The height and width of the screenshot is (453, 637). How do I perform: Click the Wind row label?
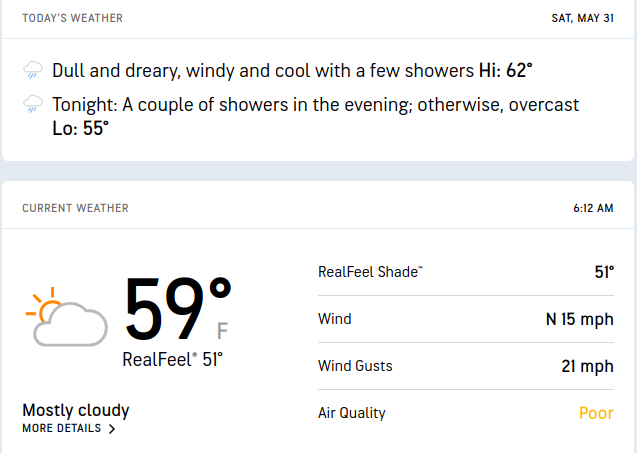click(335, 319)
